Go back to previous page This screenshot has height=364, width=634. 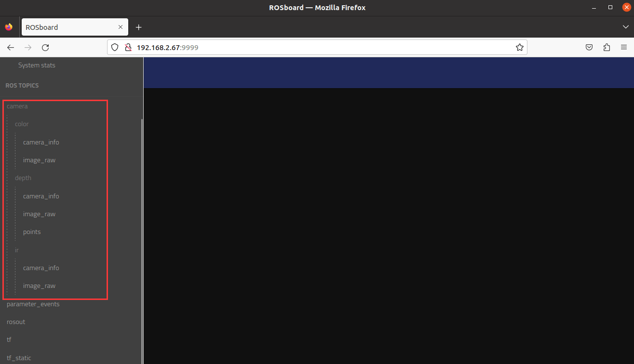[x=11, y=48]
